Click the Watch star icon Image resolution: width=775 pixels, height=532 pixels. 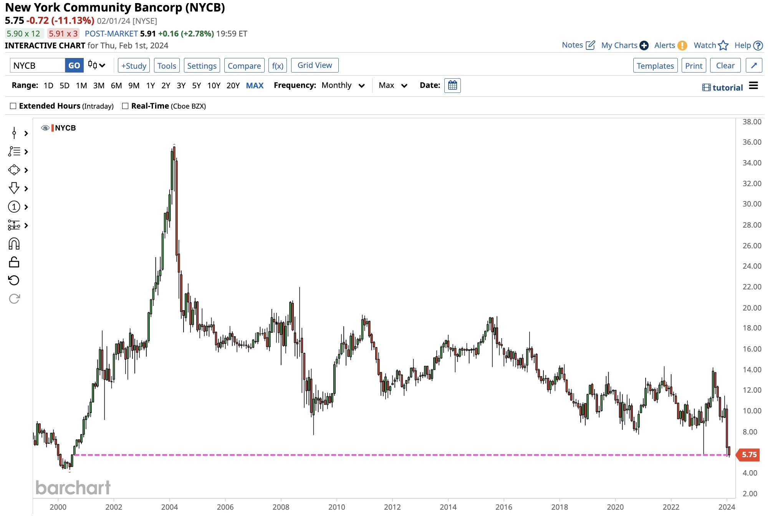pyautogui.click(x=723, y=45)
